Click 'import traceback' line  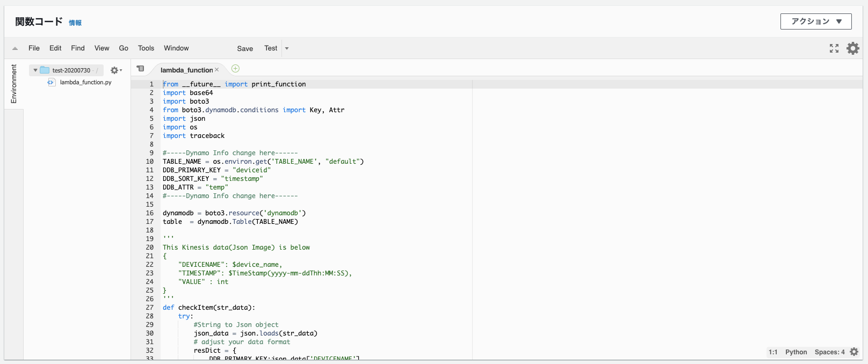tap(194, 136)
